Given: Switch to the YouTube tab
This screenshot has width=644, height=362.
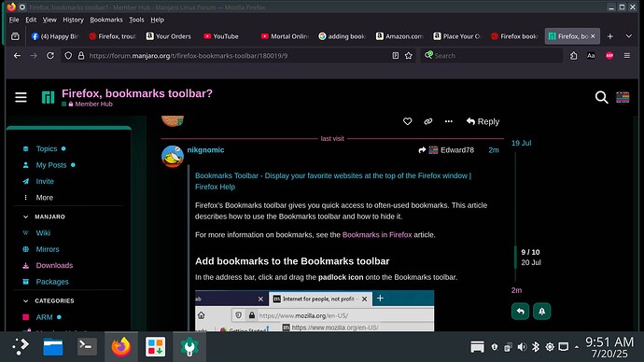Looking at the screenshot, I should click(222, 36).
